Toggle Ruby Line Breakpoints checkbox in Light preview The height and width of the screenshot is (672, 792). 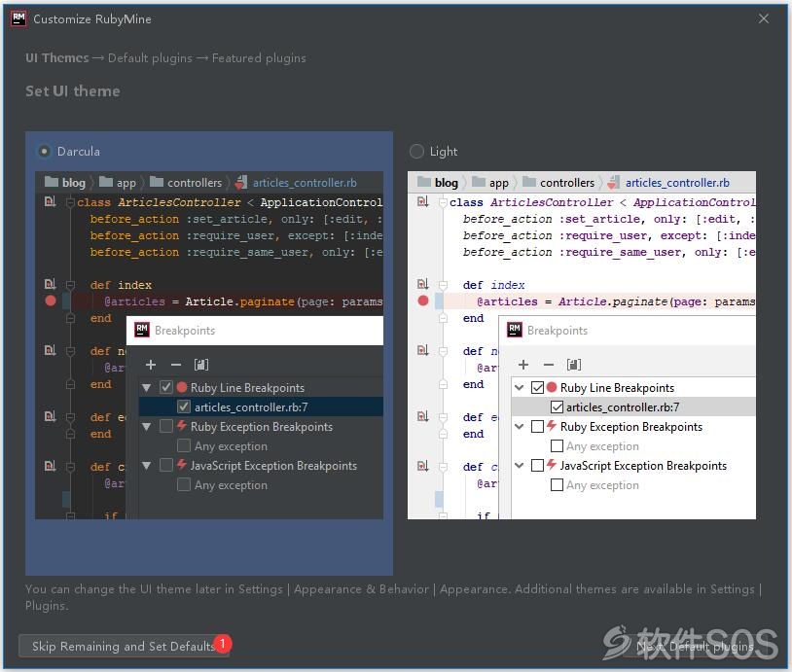pyautogui.click(x=537, y=387)
